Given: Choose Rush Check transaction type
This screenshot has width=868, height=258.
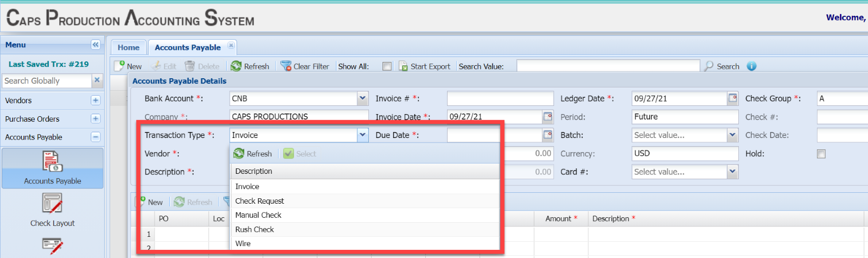Looking at the screenshot, I should point(364,229).
